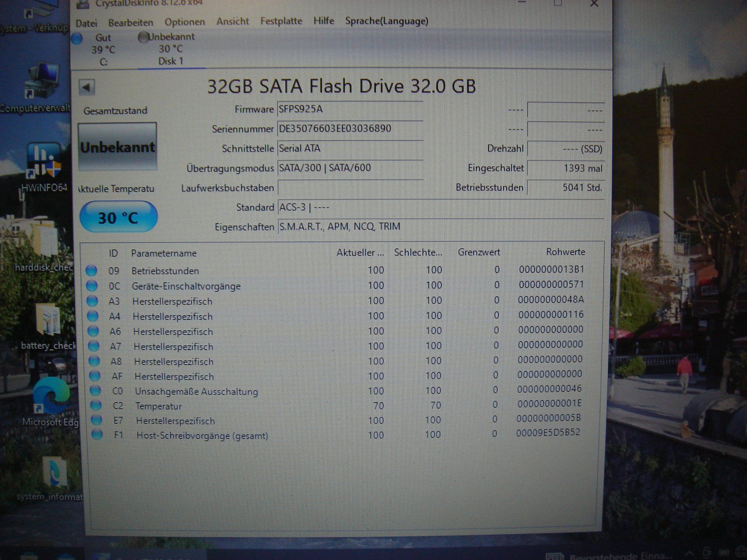Viewport: 747px width, 560px height.
Task: Click the Unbekannt overall health status button
Action: pyautogui.click(x=117, y=147)
